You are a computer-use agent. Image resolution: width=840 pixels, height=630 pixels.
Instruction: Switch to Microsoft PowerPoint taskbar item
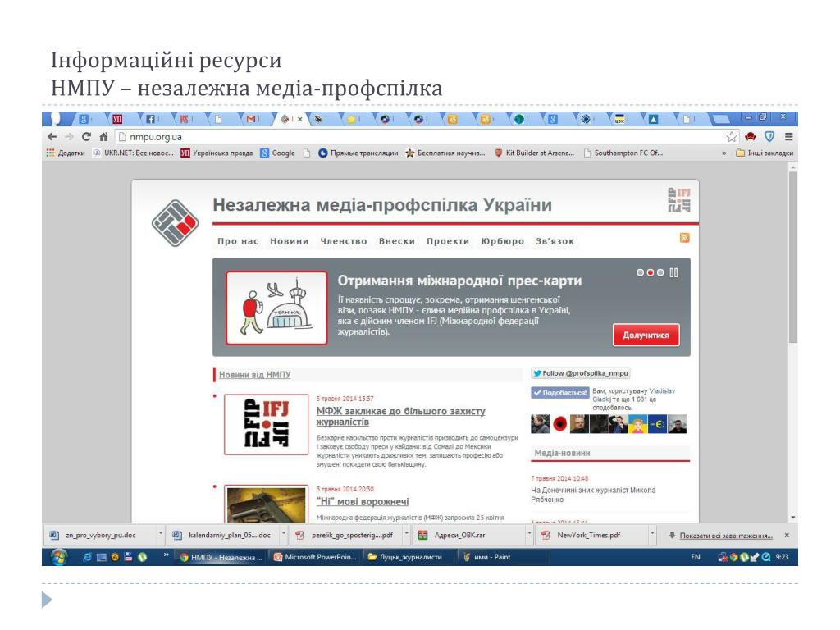pos(315,557)
